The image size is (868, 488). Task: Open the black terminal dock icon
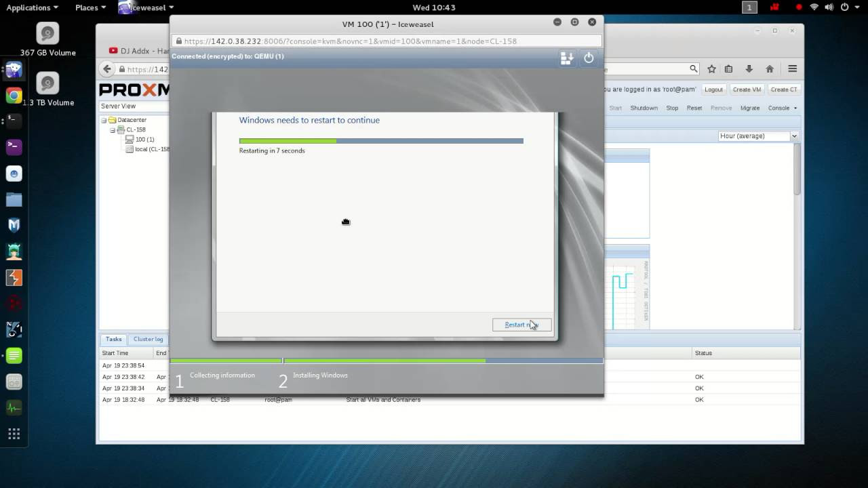pyautogui.click(x=14, y=121)
